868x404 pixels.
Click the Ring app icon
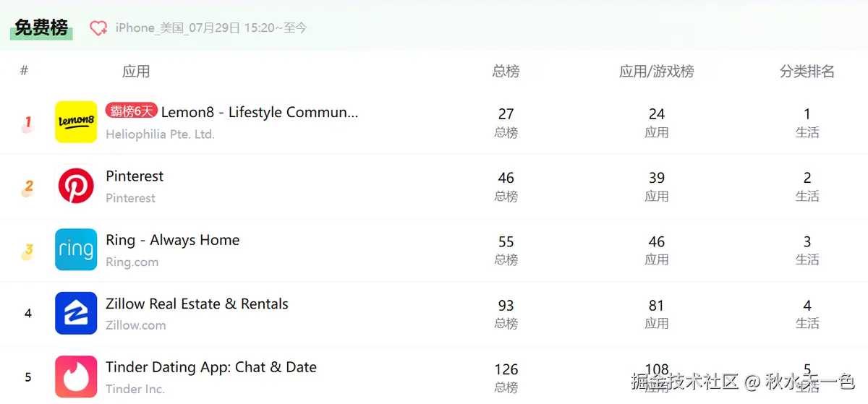[x=76, y=249]
